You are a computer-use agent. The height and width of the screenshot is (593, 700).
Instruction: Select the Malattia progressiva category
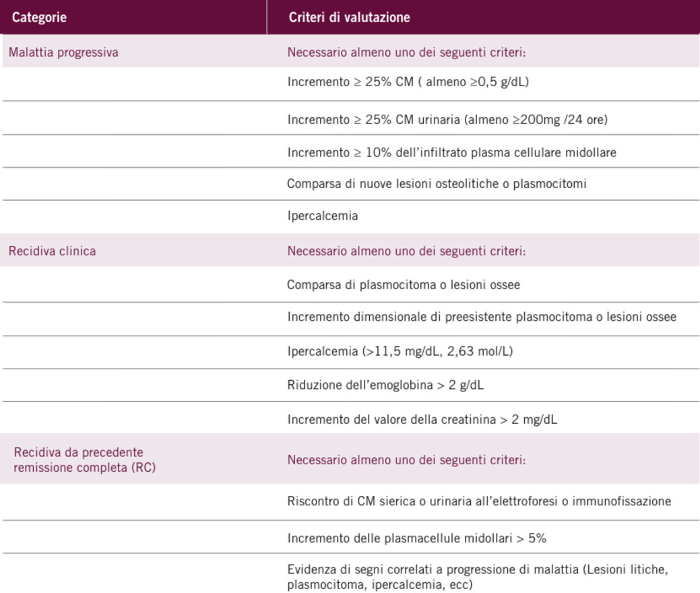[63, 53]
